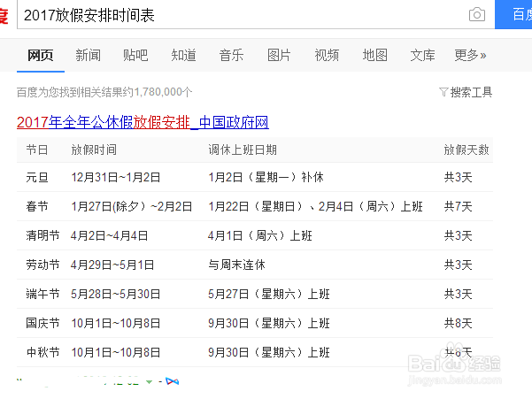Click the 4月29日~5月1日 date cell
This screenshot has height=399, width=532.
tap(112, 265)
